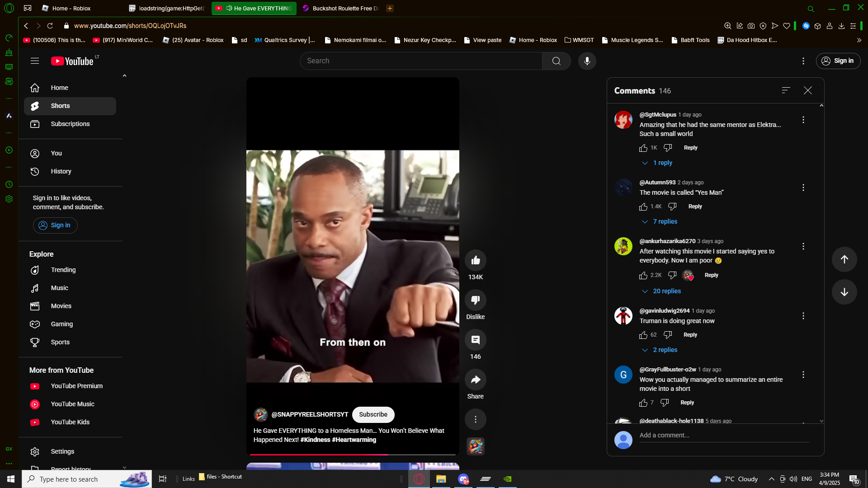Open the YouTube guide hamburger menu
This screenshot has width=868, height=488.
(35, 61)
